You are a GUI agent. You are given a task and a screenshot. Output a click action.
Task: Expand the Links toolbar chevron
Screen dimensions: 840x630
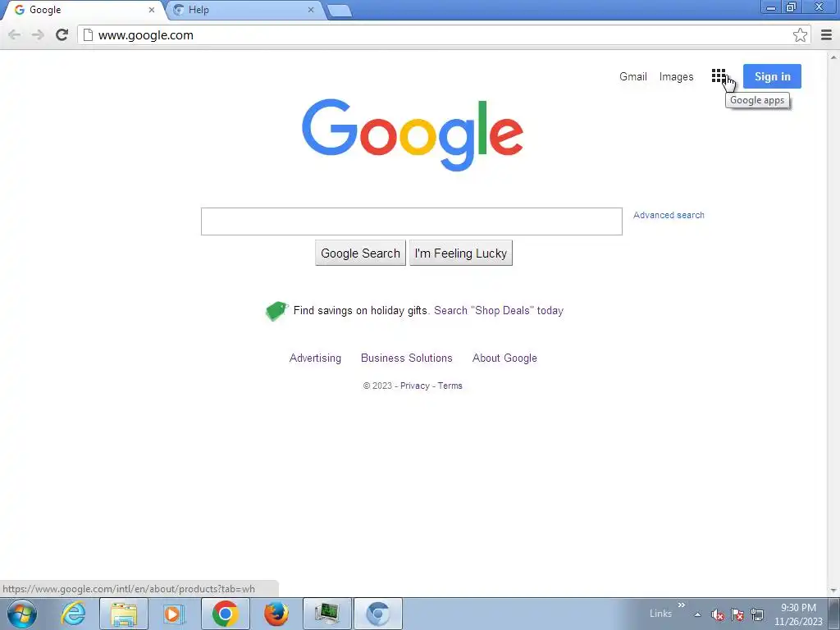click(682, 605)
